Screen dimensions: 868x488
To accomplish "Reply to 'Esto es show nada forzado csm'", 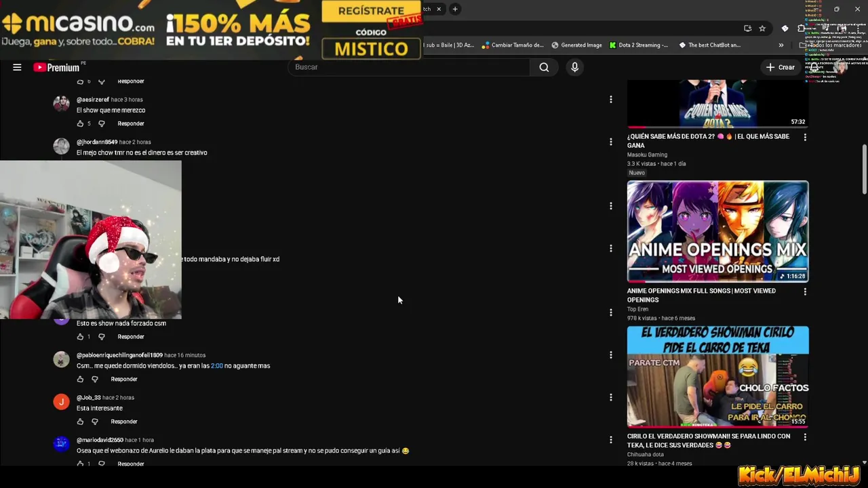I will tap(131, 336).
